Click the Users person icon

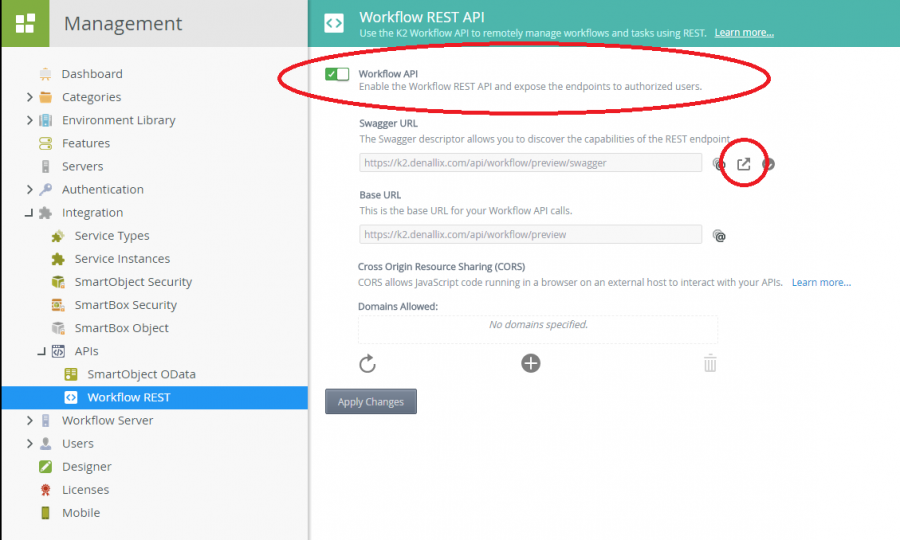(x=45, y=444)
